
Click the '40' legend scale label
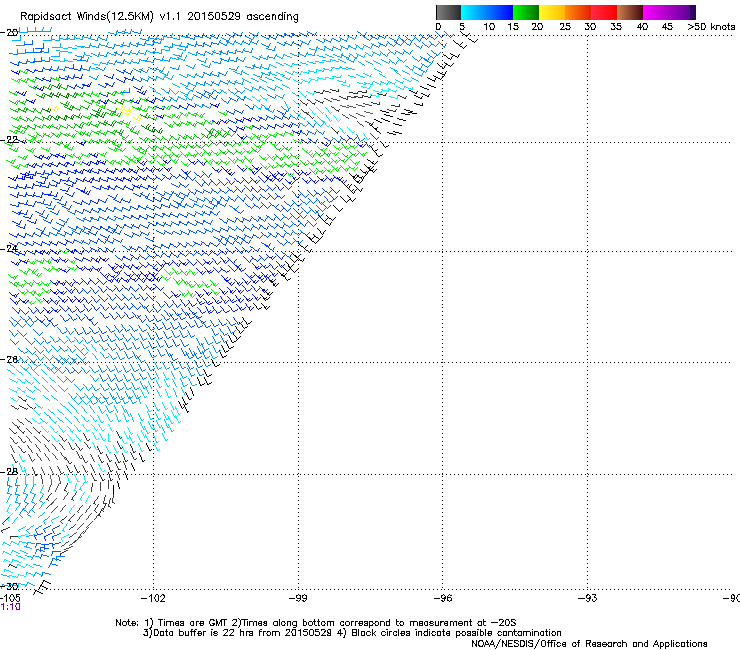(642, 27)
